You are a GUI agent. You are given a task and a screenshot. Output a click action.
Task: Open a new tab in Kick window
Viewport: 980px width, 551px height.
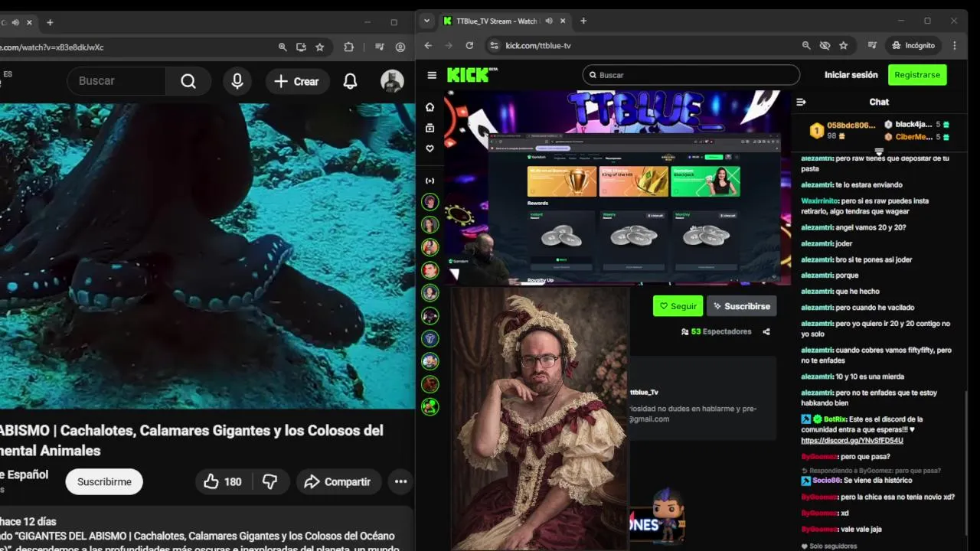click(583, 21)
